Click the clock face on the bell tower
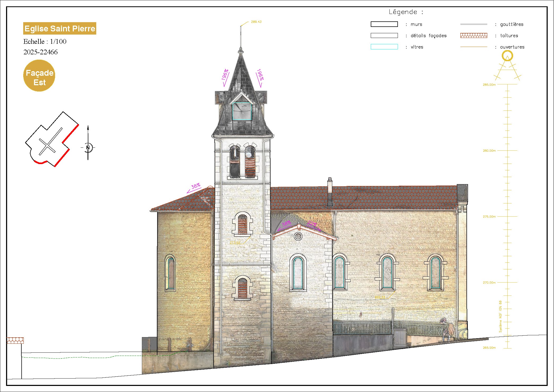 tap(242, 111)
